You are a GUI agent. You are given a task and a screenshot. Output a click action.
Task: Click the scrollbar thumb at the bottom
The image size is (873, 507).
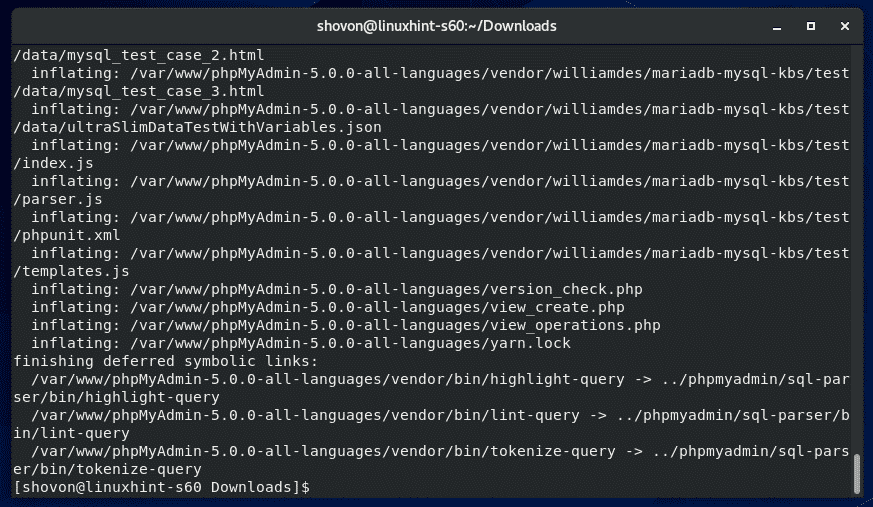pyautogui.click(x=857, y=474)
